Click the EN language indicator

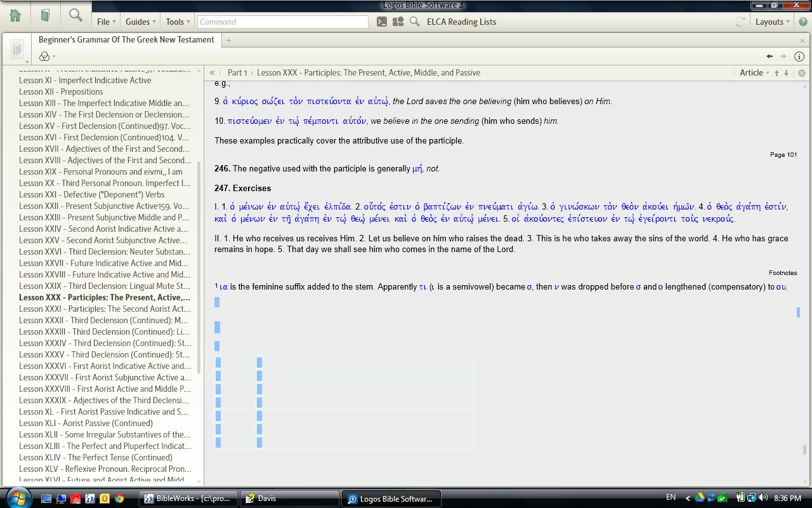tap(671, 497)
